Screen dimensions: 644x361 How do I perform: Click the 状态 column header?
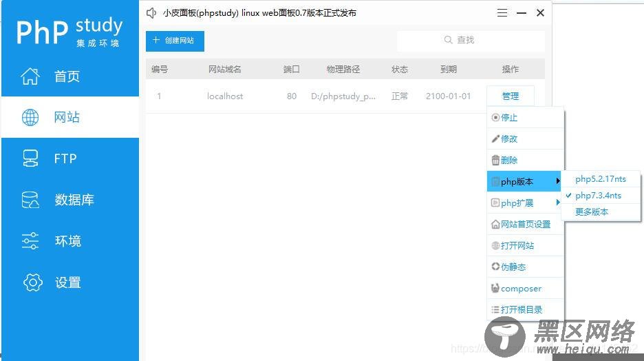tap(400, 69)
